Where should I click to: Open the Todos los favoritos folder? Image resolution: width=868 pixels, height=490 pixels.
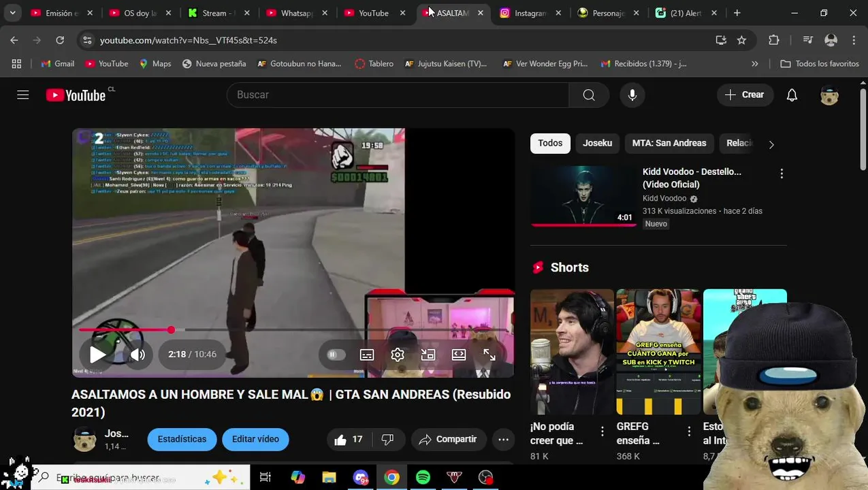coord(820,63)
